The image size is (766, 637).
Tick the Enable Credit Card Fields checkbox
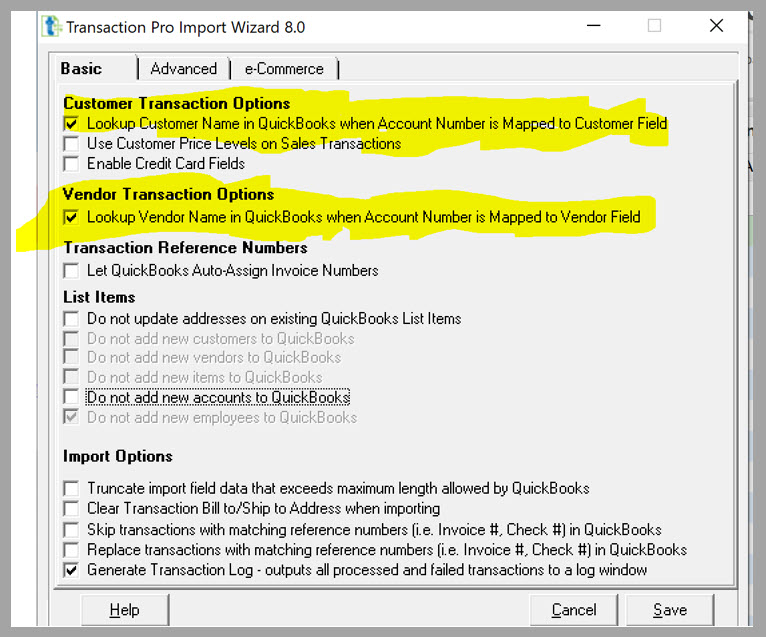(x=71, y=164)
